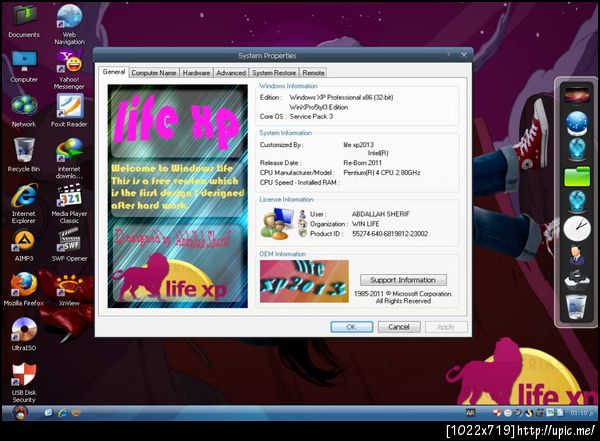
Task: Go to the System Restore tab
Action: click(274, 73)
